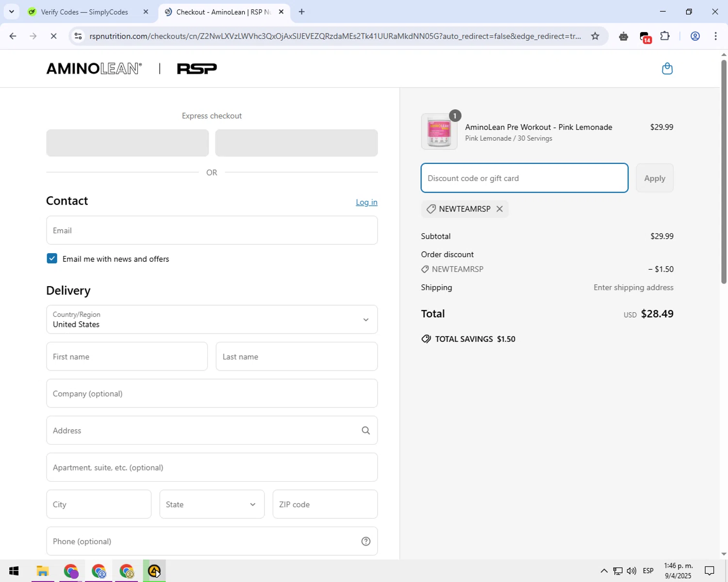
Task: Click the robot-shaped extension icon in the toolbar
Action: (x=624, y=36)
